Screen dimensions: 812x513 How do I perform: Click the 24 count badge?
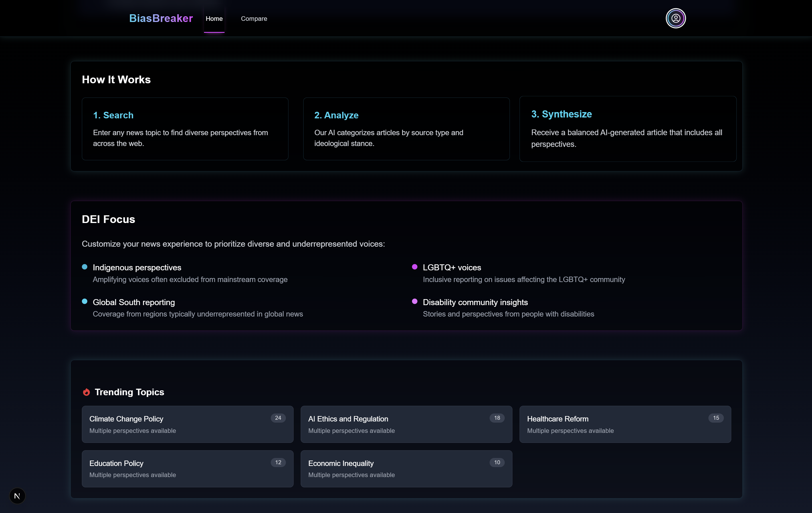(278, 418)
